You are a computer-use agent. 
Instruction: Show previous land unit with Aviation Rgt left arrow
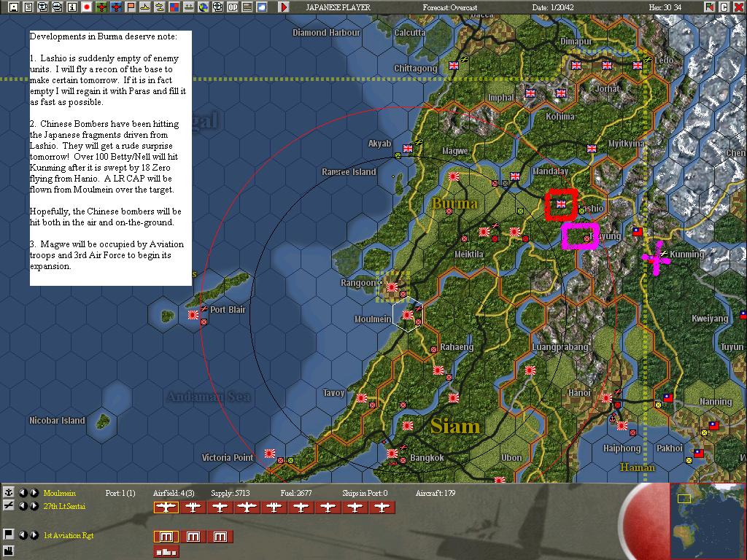[x=23, y=535]
